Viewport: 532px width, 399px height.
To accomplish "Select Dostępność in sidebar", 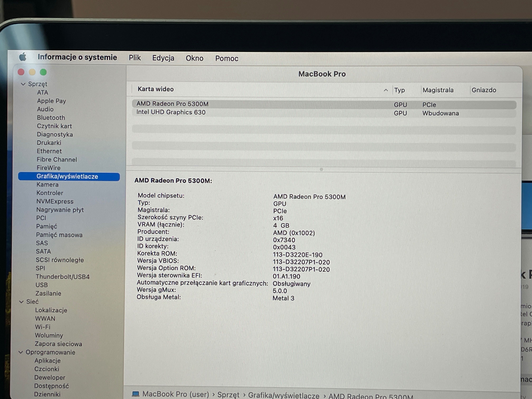I will click(51, 386).
